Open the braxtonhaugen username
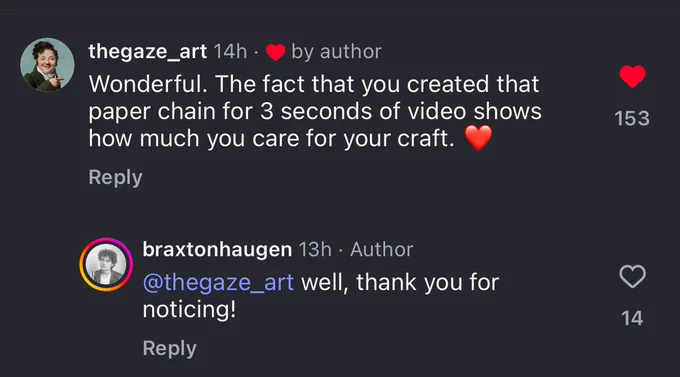The height and width of the screenshot is (377, 680). (x=217, y=249)
